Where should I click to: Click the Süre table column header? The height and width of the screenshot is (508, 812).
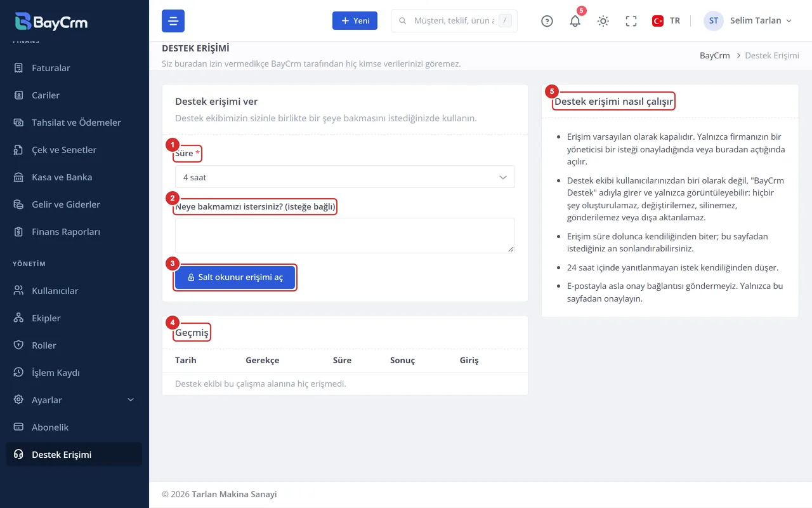point(342,360)
